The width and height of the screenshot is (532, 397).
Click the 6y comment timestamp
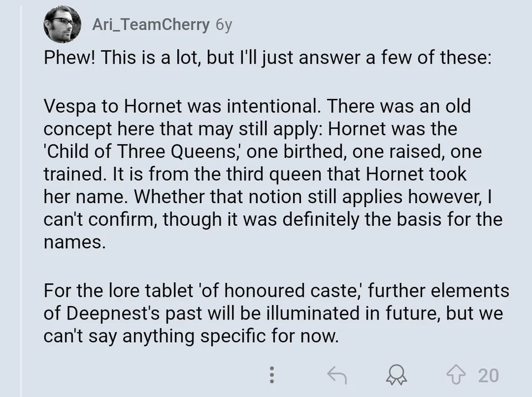(x=223, y=25)
